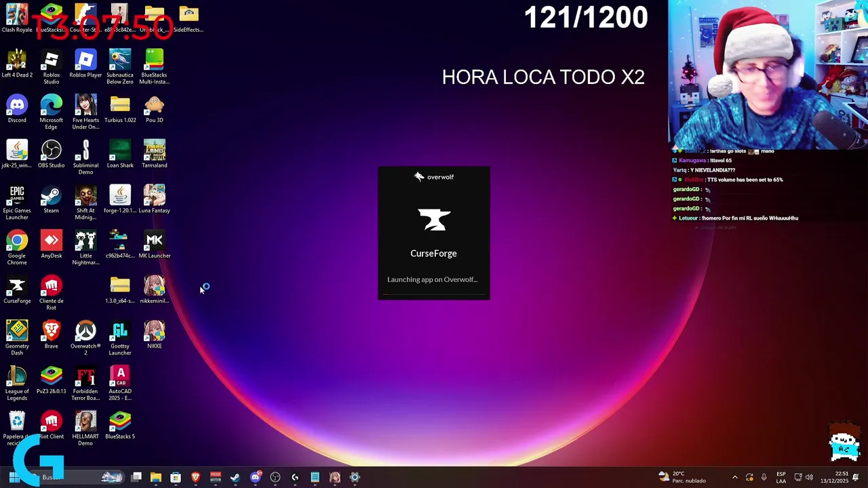Open the 20°C weather widget
Viewport: 868px width, 488px height.
pos(682,477)
